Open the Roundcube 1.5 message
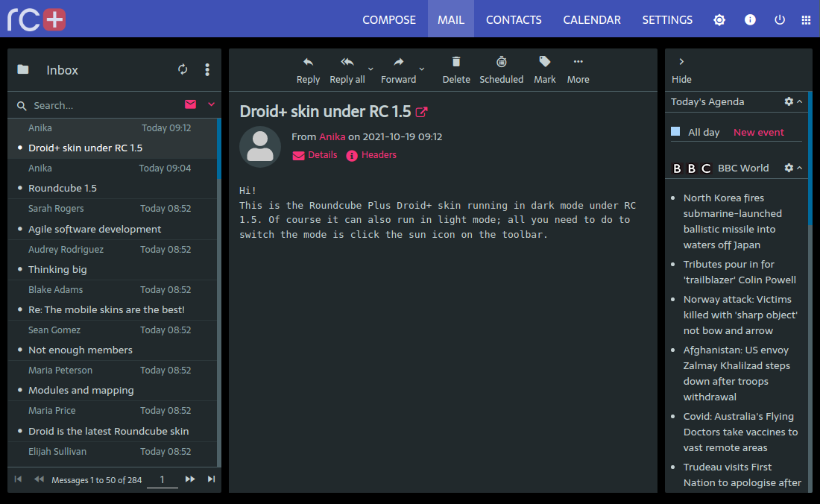 coord(113,179)
